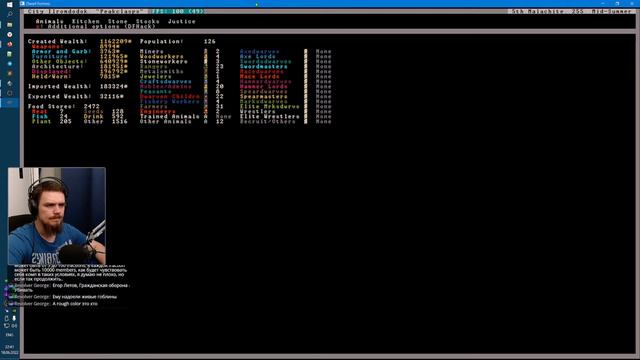Click the Drink food count row
Image resolution: width=640 pixels, height=360 pixels.
pyautogui.click(x=104, y=116)
